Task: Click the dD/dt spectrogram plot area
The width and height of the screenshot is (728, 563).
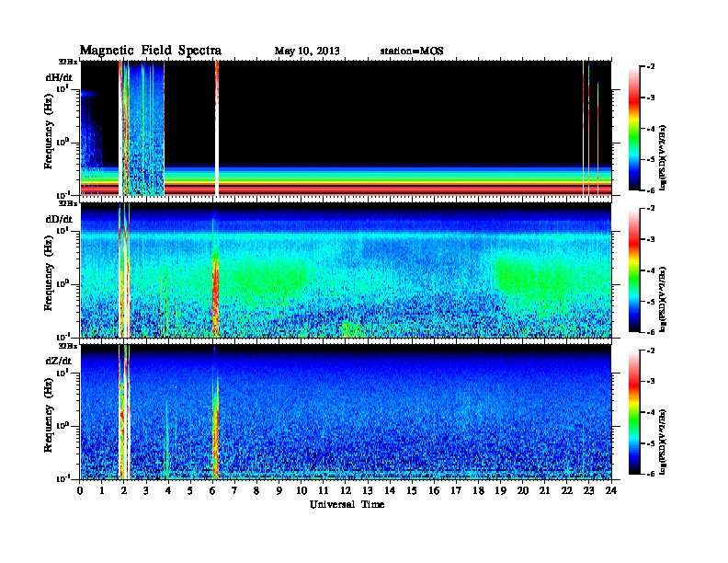Action: pyautogui.click(x=346, y=270)
